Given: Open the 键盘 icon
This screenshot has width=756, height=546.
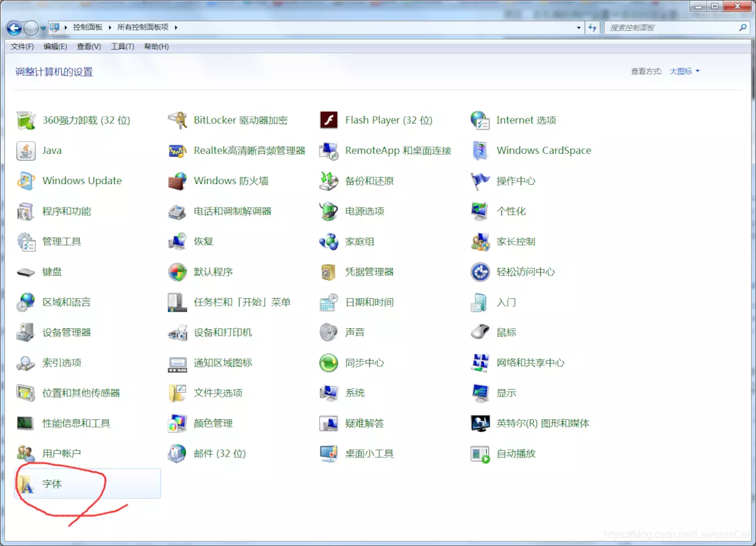Looking at the screenshot, I should (x=26, y=271).
